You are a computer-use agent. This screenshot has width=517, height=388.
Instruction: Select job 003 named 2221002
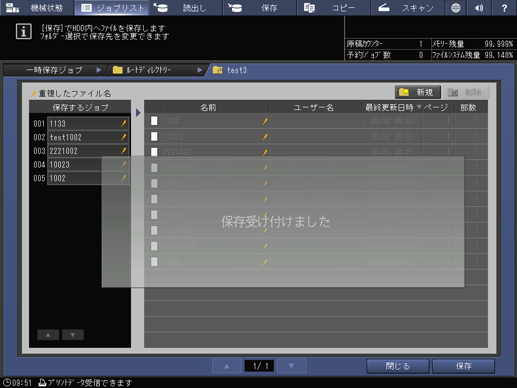pyautogui.click(x=88, y=151)
